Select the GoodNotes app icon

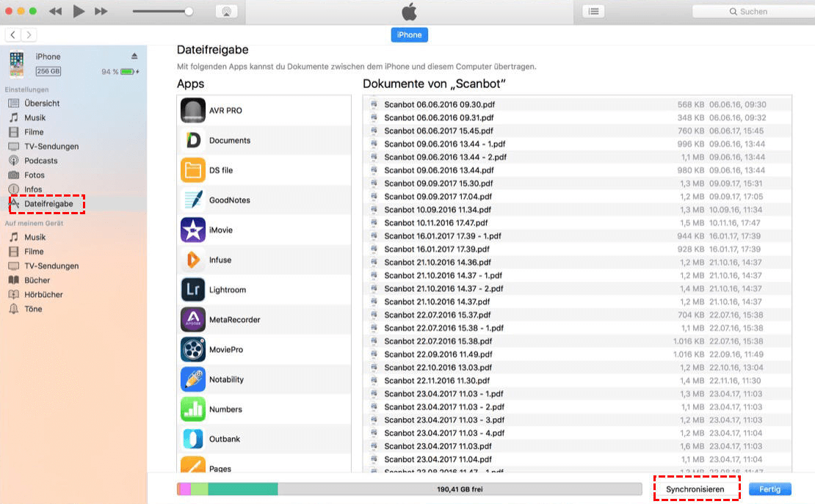point(193,200)
